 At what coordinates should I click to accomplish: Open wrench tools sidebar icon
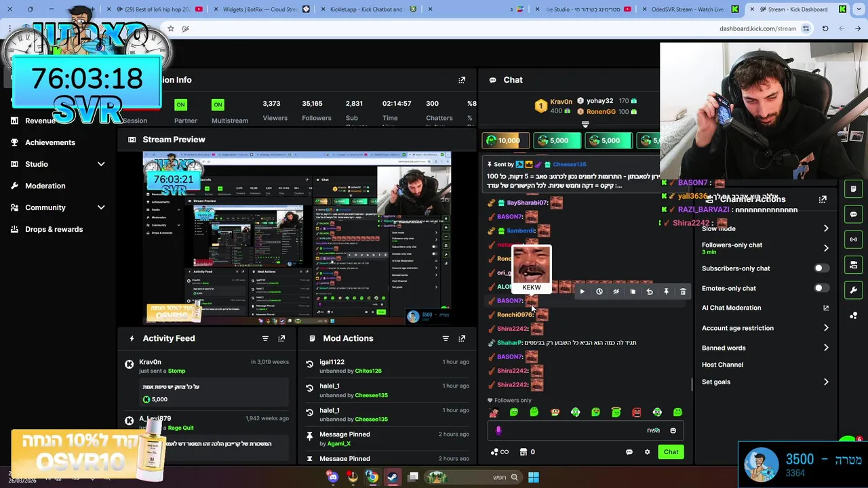[854, 290]
